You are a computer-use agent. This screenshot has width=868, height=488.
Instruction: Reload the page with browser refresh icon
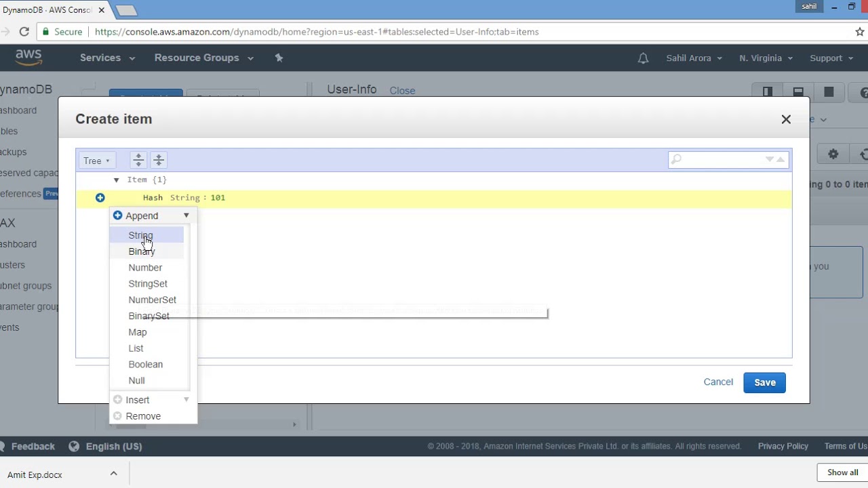point(24,32)
